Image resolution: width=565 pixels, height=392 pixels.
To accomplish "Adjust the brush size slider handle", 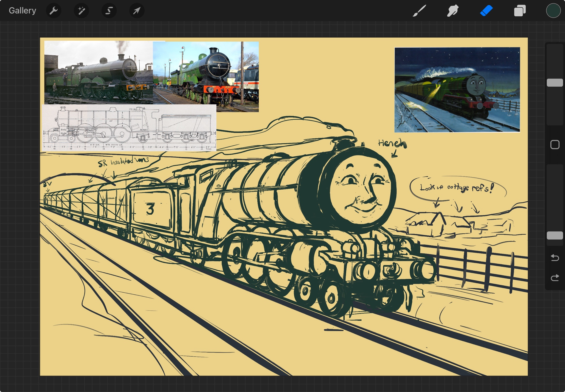I will [x=555, y=83].
